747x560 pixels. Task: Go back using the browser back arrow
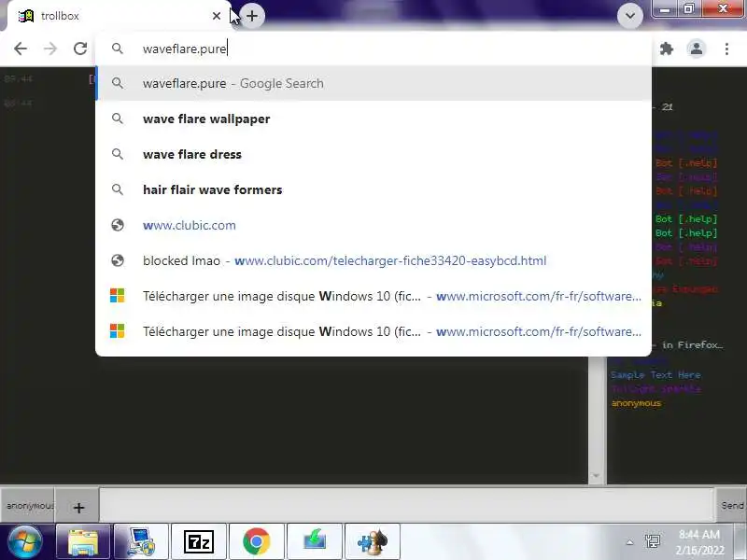click(x=21, y=49)
